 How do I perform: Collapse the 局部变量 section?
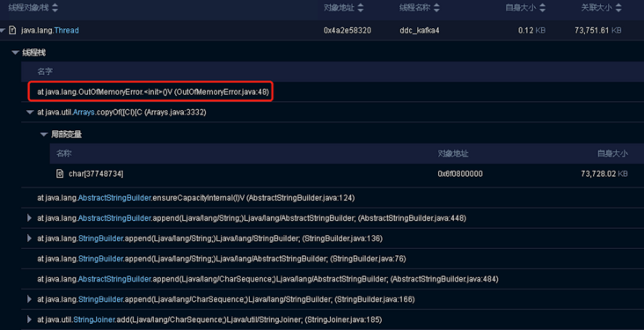tap(43, 135)
